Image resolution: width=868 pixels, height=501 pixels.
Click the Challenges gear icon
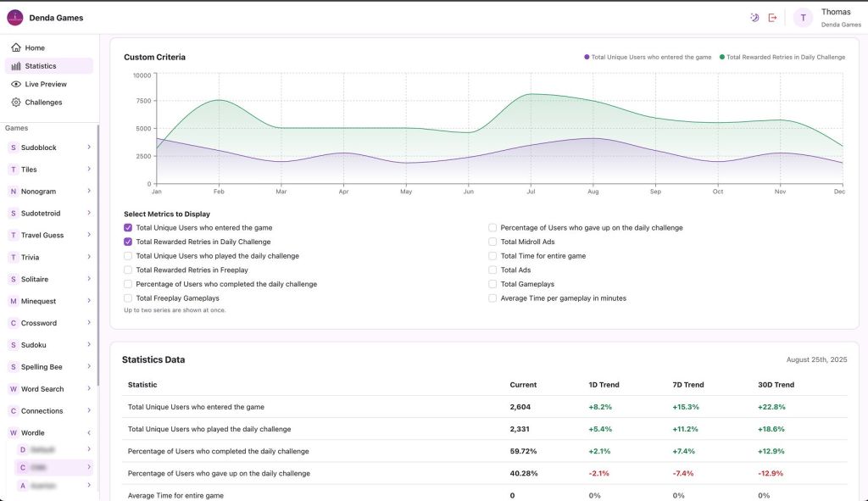pos(16,103)
